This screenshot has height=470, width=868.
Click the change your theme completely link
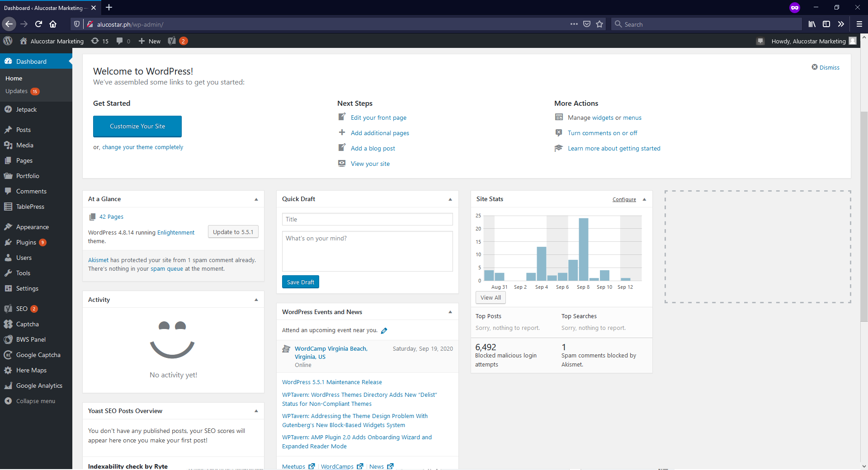pyautogui.click(x=142, y=147)
